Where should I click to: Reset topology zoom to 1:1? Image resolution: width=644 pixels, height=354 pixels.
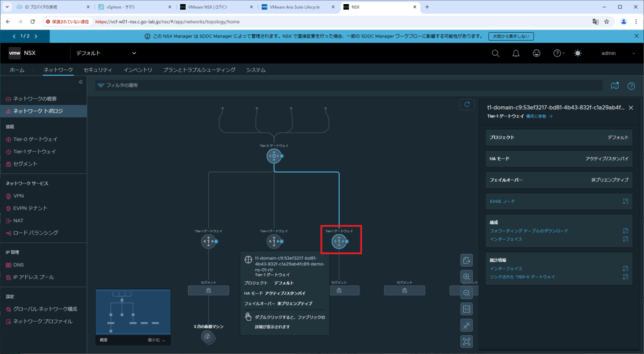(467, 309)
